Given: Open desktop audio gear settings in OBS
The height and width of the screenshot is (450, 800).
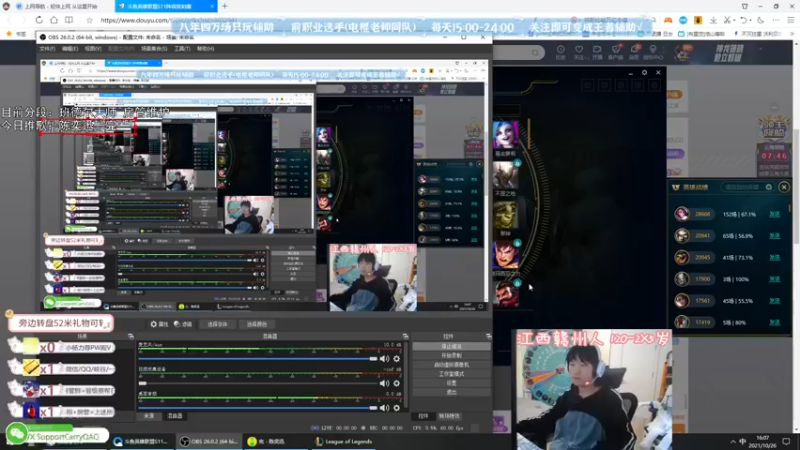Looking at the screenshot, I should 396,408.
